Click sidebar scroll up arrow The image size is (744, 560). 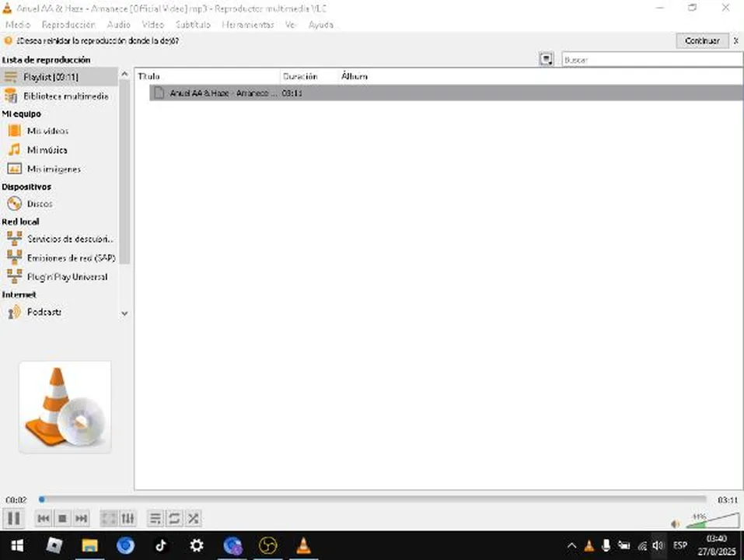125,74
